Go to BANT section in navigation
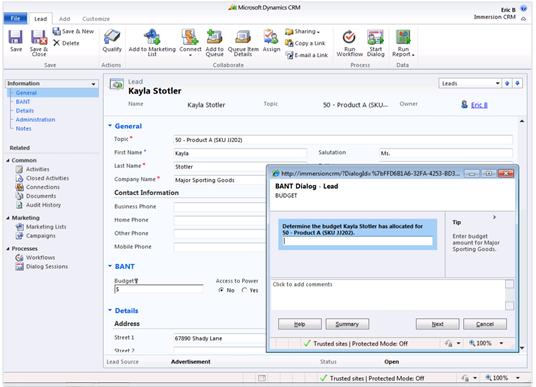 click(x=23, y=102)
